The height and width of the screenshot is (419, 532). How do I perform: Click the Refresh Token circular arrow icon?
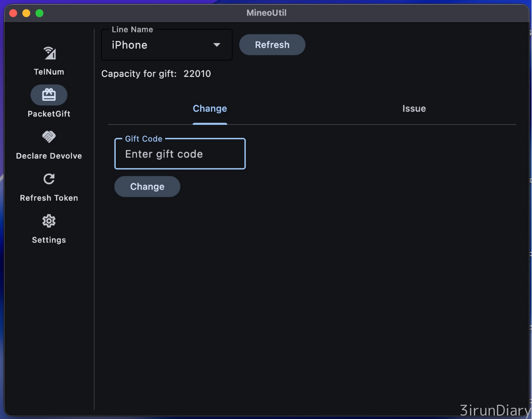click(x=49, y=179)
